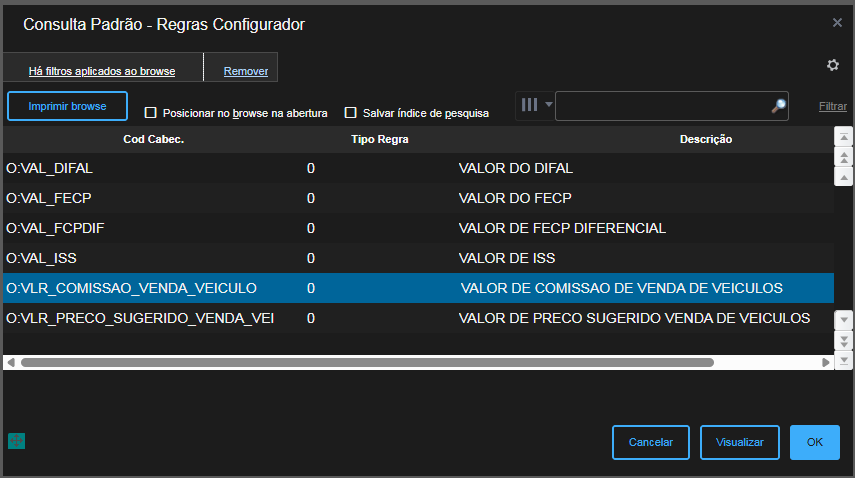Sort by Cod Cabec. column header
This screenshot has width=855, height=478.
(x=153, y=139)
